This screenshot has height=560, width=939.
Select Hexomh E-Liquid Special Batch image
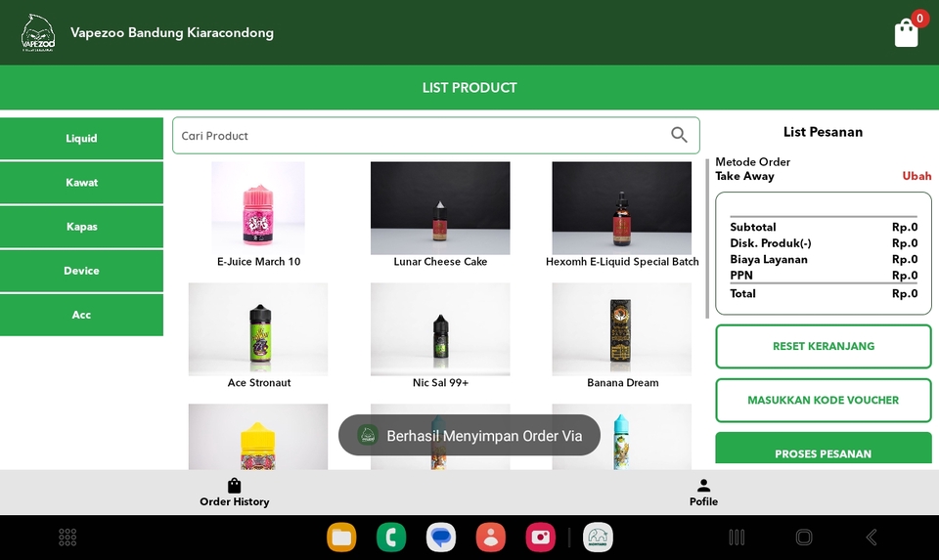(x=622, y=207)
